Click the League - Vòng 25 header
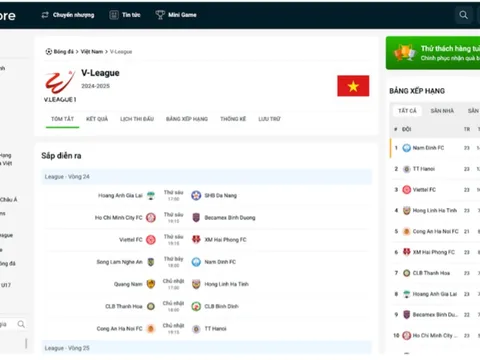The width and height of the screenshot is (480, 360). pos(207,348)
